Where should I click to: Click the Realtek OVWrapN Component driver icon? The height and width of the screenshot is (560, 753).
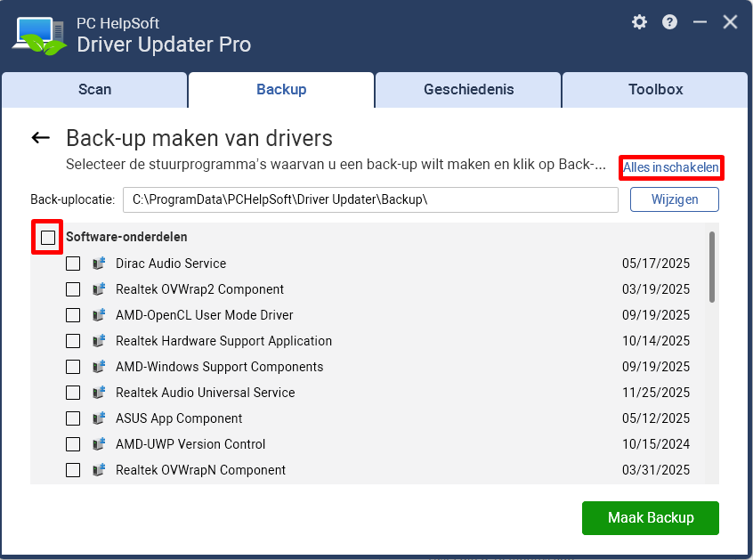click(x=99, y=470)
